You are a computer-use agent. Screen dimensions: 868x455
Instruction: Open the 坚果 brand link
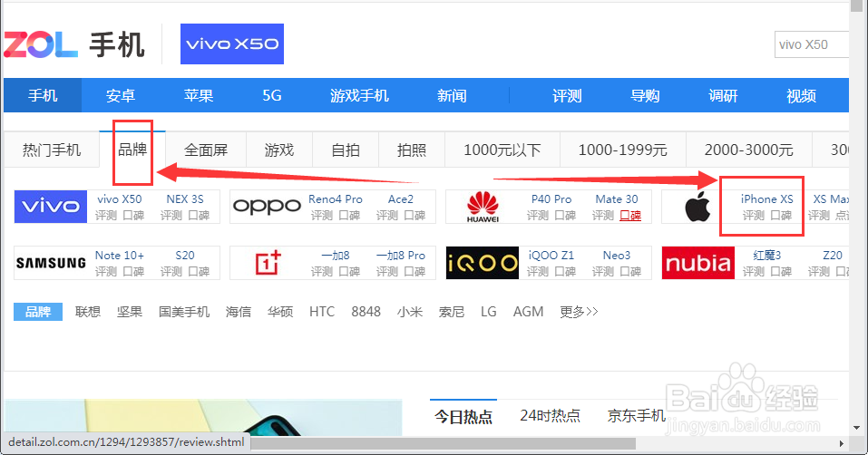130,312
